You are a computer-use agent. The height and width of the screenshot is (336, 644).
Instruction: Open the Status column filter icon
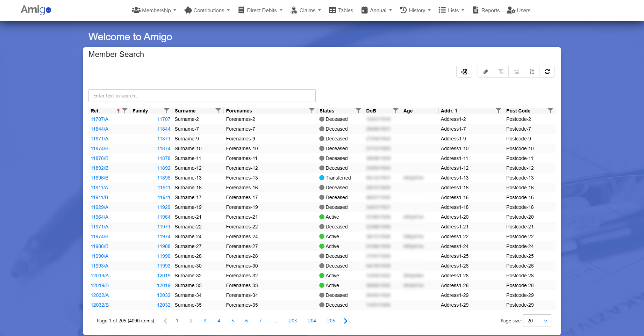pos(358,111)
